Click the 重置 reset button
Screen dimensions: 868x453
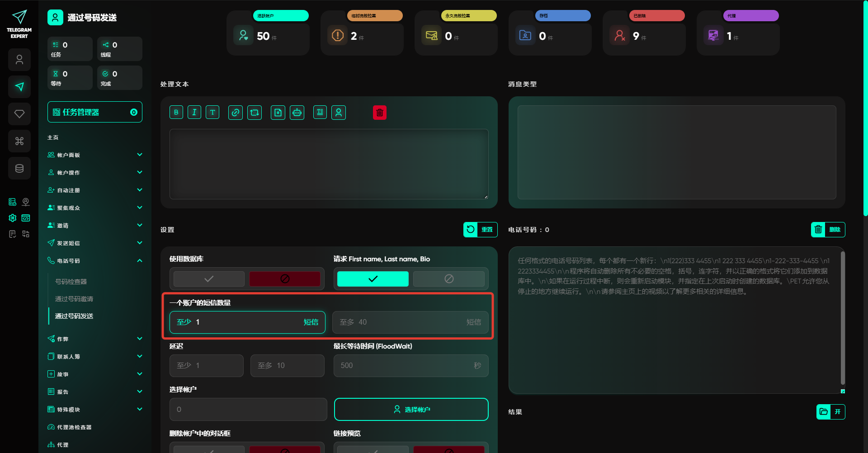click(x=480, y=230)
